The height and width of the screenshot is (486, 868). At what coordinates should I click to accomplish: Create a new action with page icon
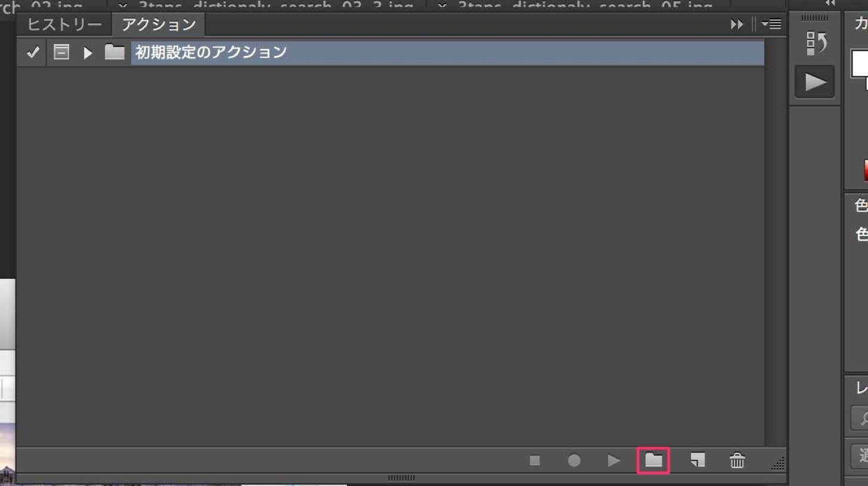(x=697, y=460)
